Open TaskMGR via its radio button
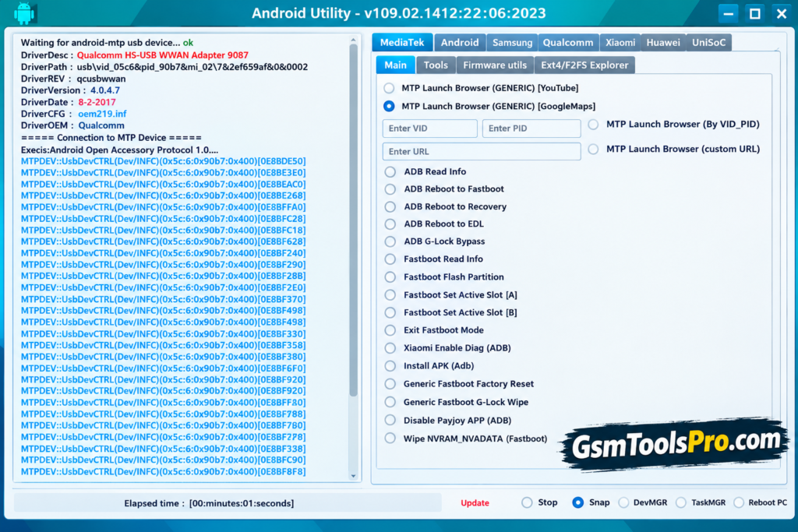Image resolution: width=798 pixels, height=532 pixels. (x=681, y=503)
